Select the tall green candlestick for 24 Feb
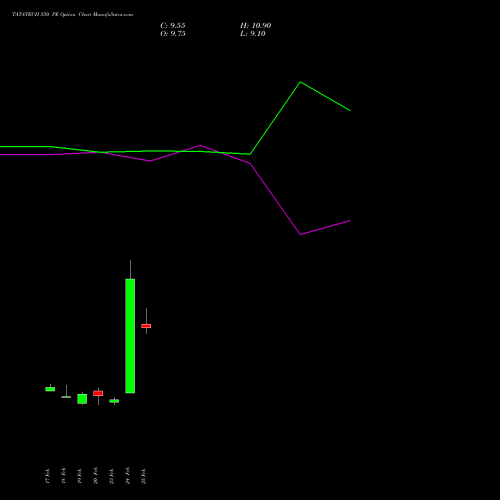Screen dimensions: 500x500 (x=130, y=336)
